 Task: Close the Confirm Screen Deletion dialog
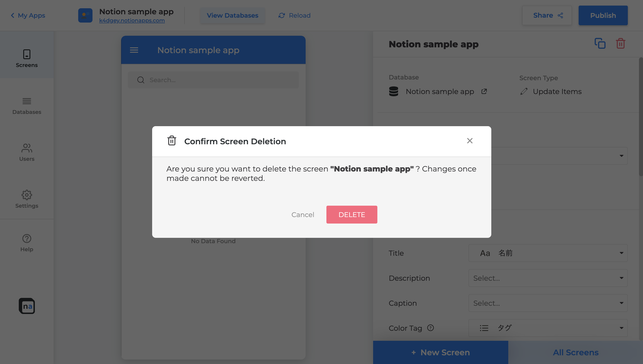[470, 141]
